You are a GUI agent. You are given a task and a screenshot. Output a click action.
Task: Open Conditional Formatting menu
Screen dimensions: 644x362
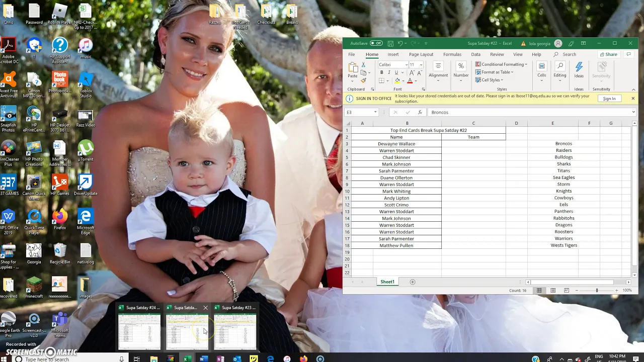tap(501, 64)
